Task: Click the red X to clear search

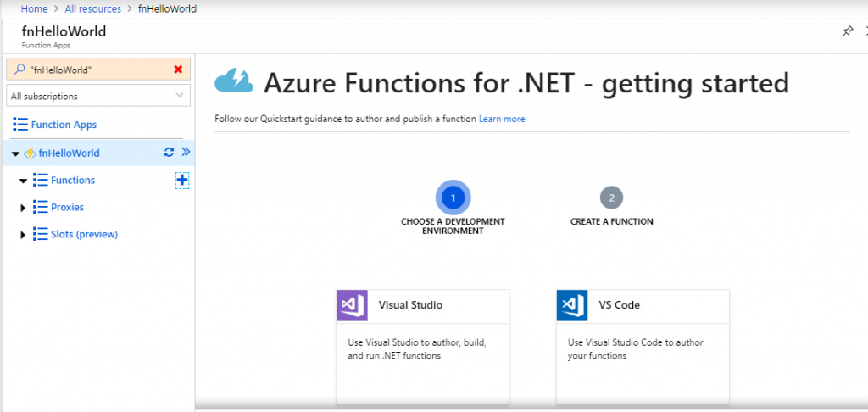Action: click(178, 70)
